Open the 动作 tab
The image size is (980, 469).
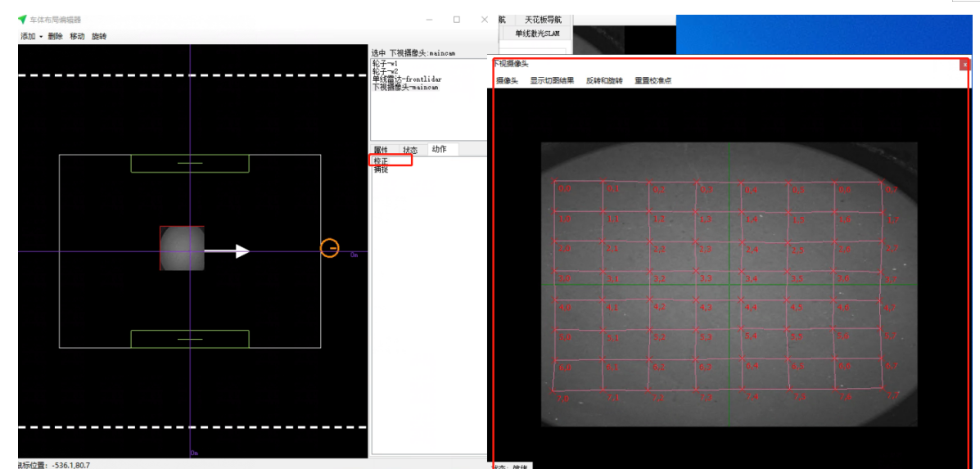point(439,149)
